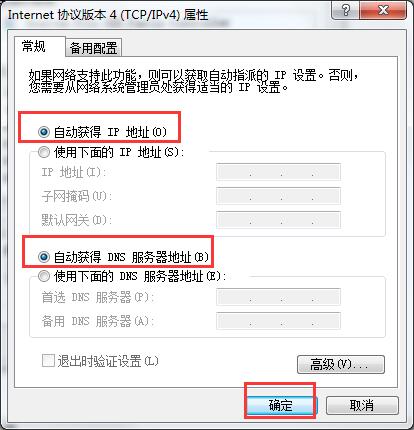Click the 备用 DNS 服务器 field
This screenshot has width=414, height=430.
[278, 321]
